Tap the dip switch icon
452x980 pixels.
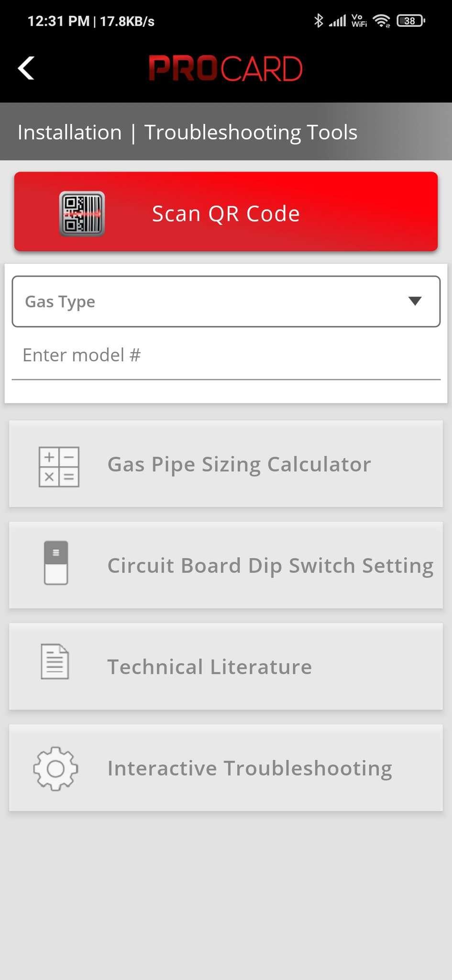56,563
